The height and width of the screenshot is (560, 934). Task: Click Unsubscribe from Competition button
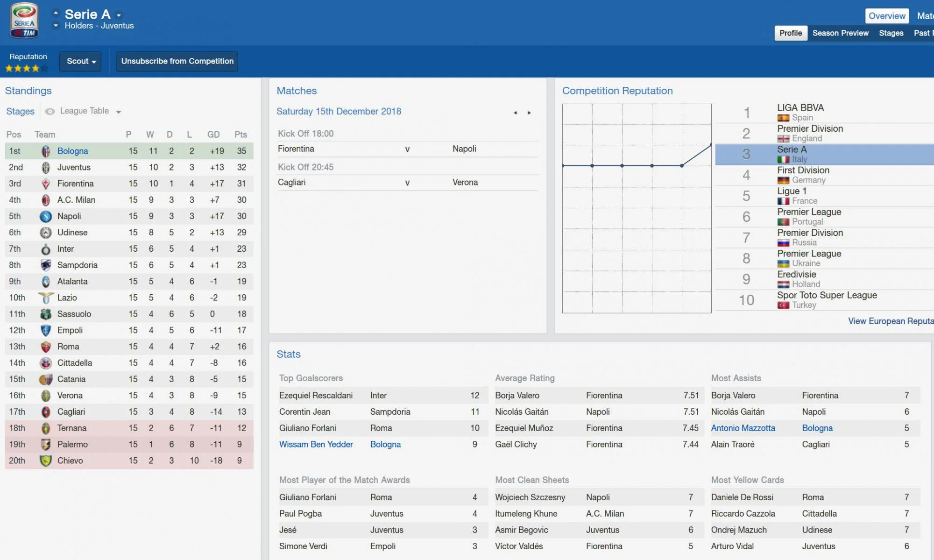click(177, 61)
